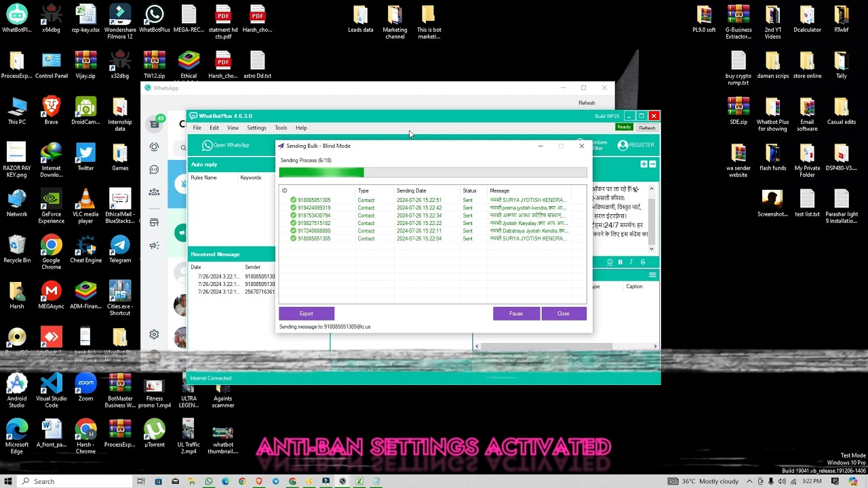The image size is (868, 488).
Task: Click the Export button in Sending Bulk dialog
Action: 307,314
